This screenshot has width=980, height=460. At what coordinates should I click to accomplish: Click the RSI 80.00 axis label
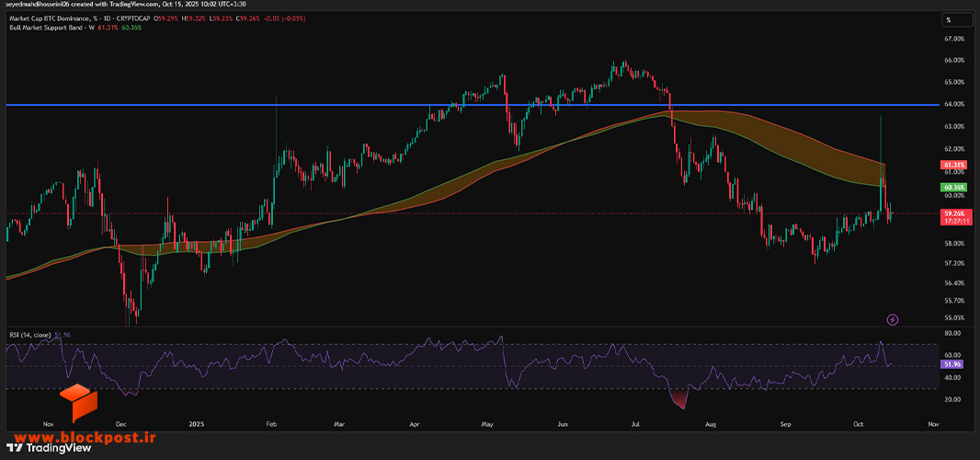pos(952,332)
